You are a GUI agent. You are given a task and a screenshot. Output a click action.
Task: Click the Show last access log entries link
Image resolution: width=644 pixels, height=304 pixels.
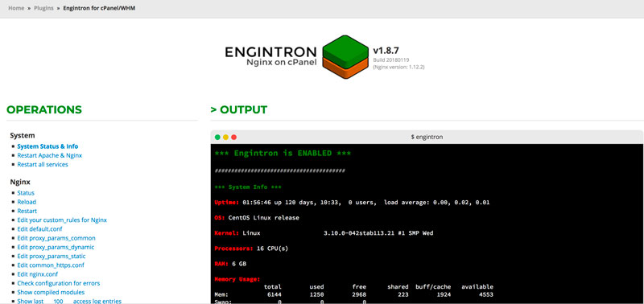69,301
